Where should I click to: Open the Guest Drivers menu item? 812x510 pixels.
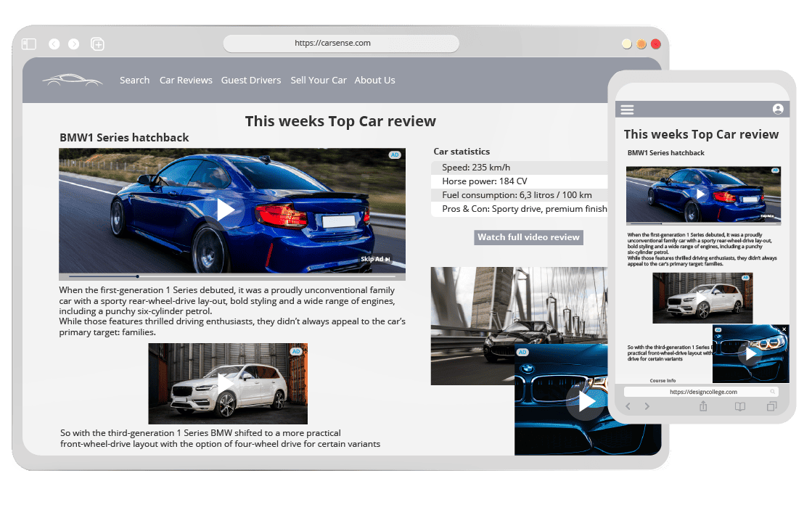(x=251, y=81)
